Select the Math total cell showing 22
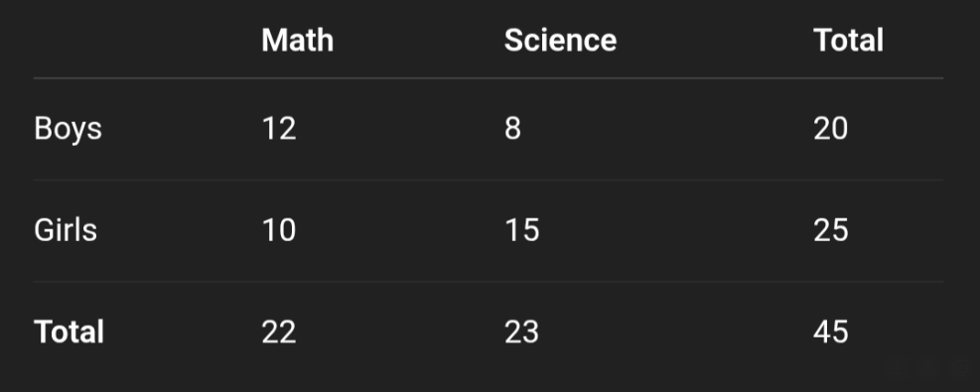 (279, 331)
